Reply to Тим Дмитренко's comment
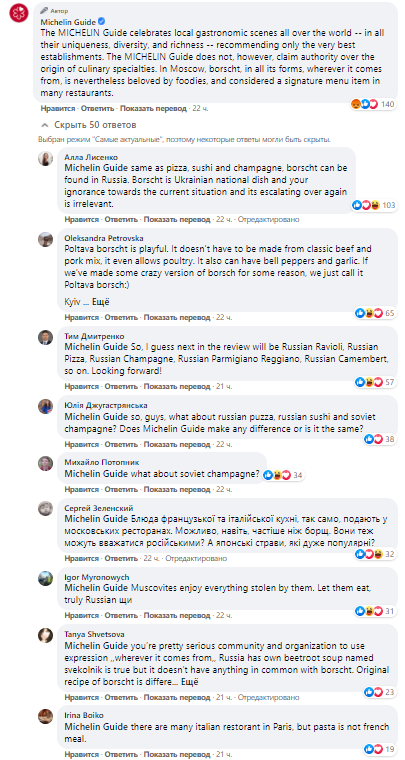 pos(121,386)
